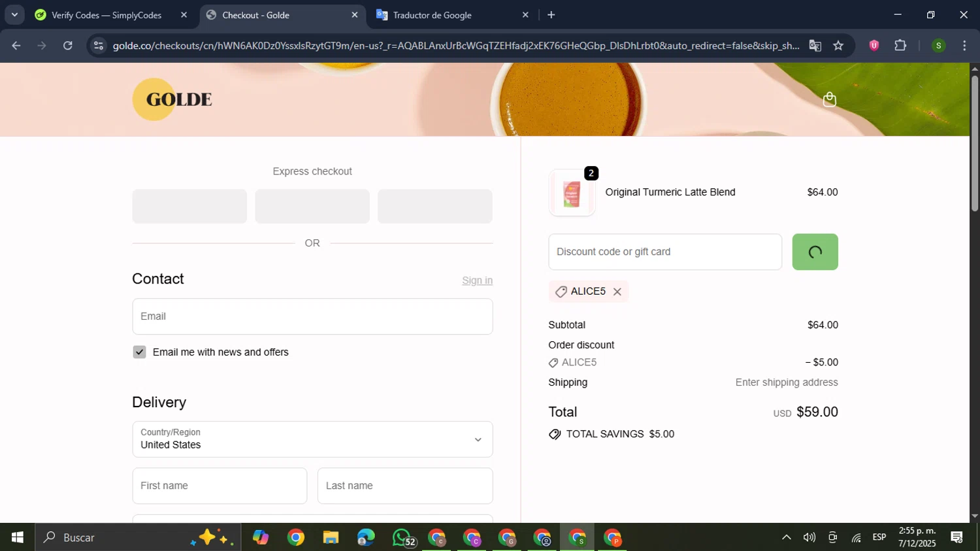The width and height of the screenshot is (980, 551).
Task: Click the green apply discount button
Action: point(815,252)
